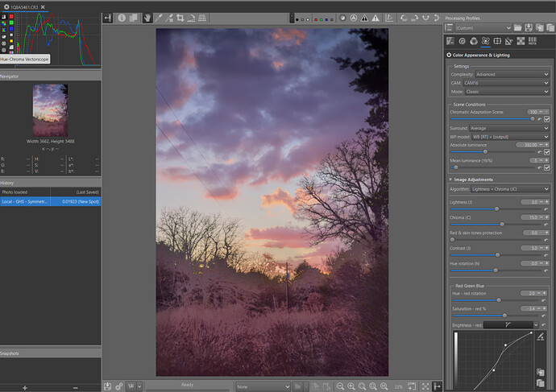Expand the Algorithm dropdown Lightness + Chroma
This screenshot has width=556, height=392.
point(508,188)
